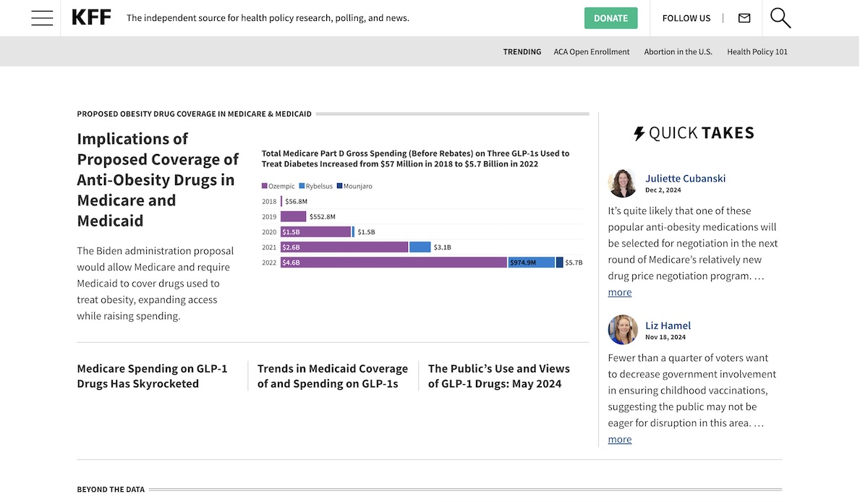This screenshot has height=502, width=868.
Task: Open Juliette Cubanski's author link
Action: 685,178
